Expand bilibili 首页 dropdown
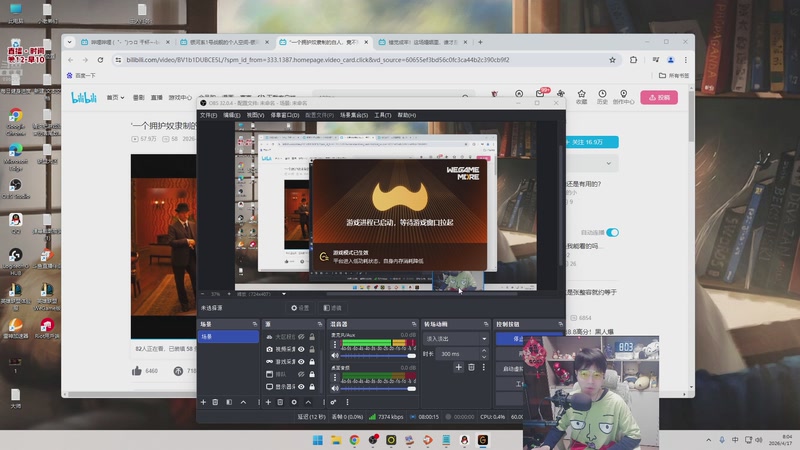This screenshot has height=450, width=800. coord(115,97)
